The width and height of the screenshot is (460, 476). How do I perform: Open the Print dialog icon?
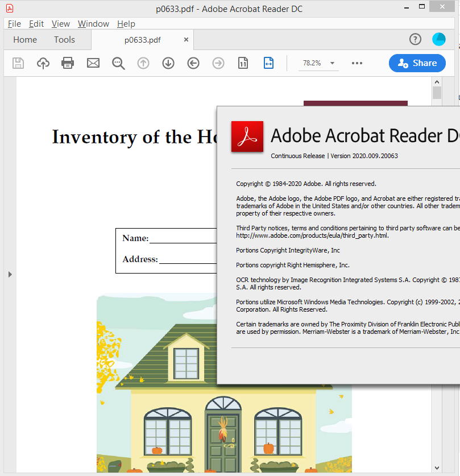68,63
